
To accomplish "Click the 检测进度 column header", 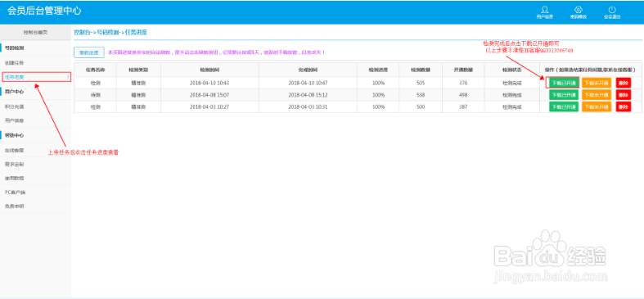I will pos(378,70).
